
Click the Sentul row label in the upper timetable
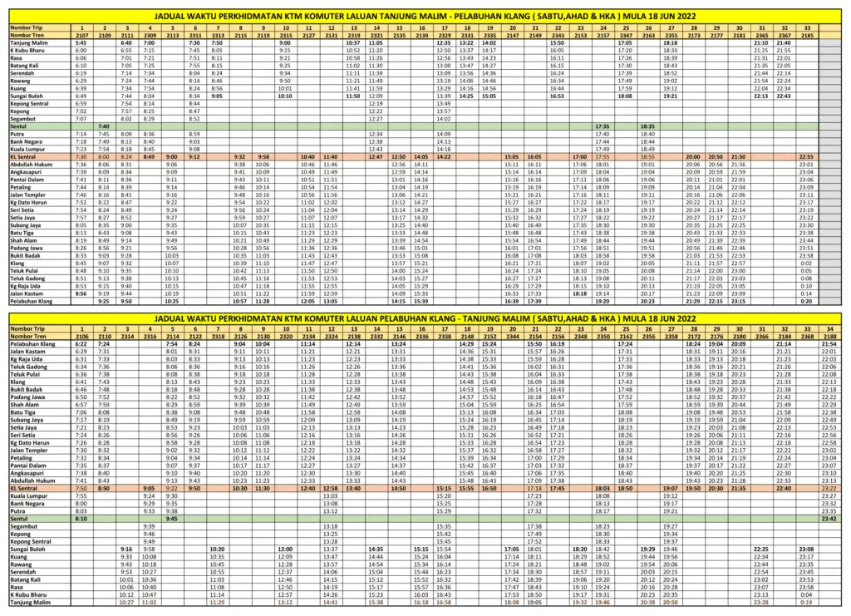point(18,126)
